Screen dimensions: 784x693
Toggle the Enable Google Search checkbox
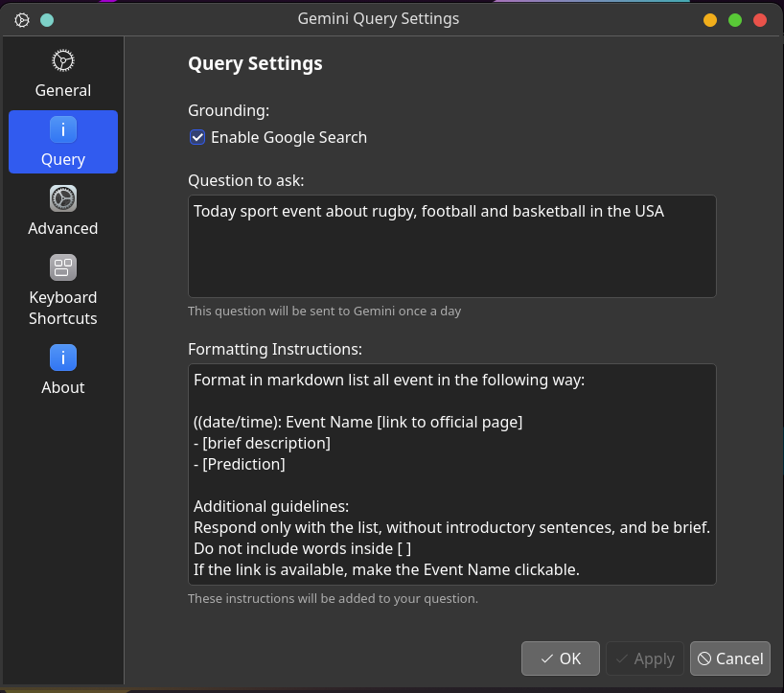[x=197, y=137]
